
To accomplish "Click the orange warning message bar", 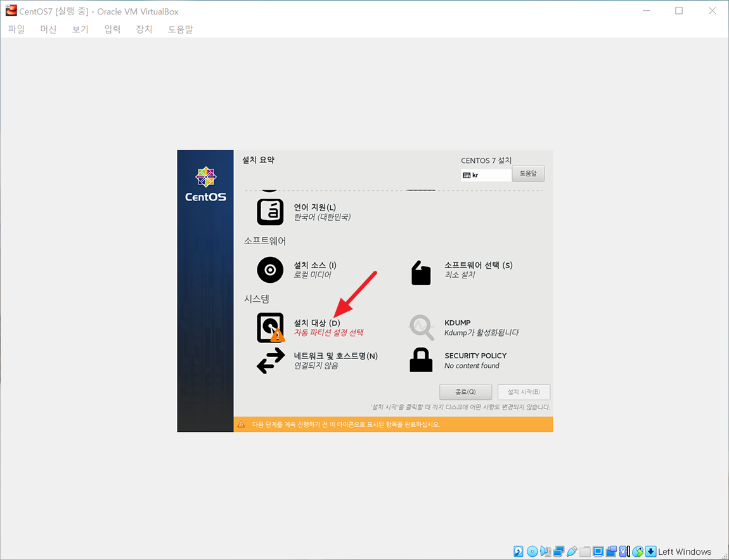I will pos(393,424).
